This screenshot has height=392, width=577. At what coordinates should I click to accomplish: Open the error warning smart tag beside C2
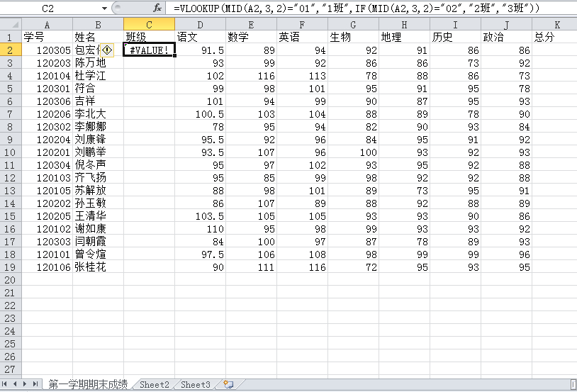(107, 50)
